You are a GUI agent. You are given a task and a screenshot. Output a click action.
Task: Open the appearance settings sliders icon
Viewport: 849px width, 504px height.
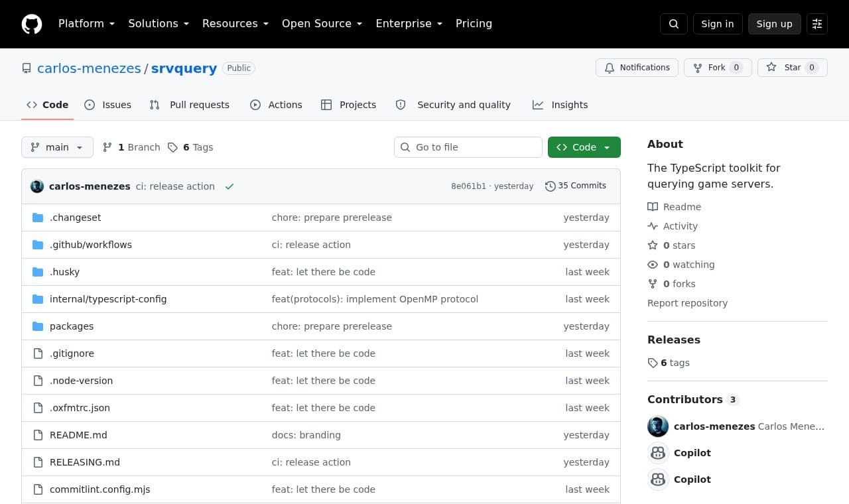coord(817,24)
